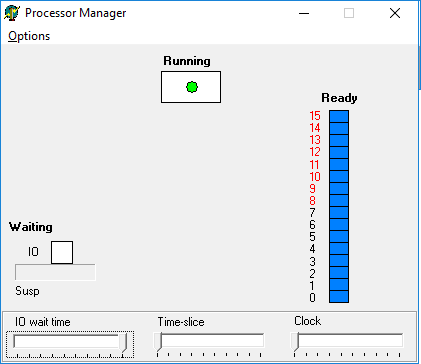Click the Running process box
Viewport: 421px width, 364px height.
tap(191, 87)
